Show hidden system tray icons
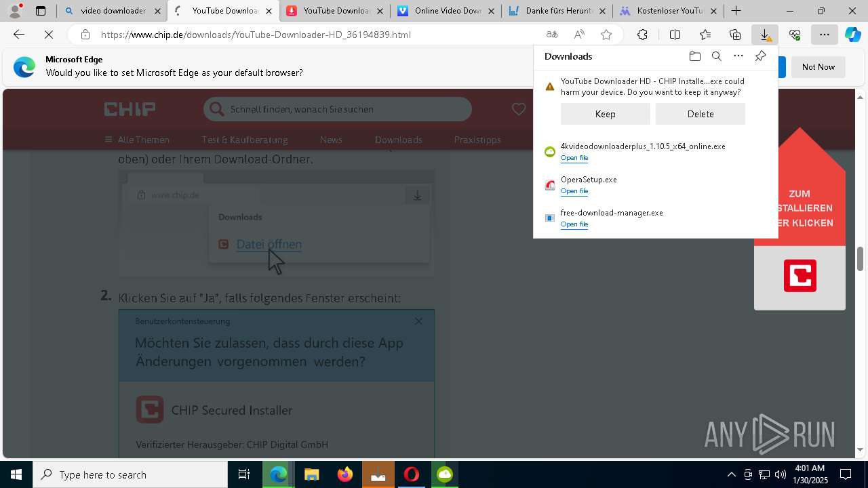 (731, 474)
